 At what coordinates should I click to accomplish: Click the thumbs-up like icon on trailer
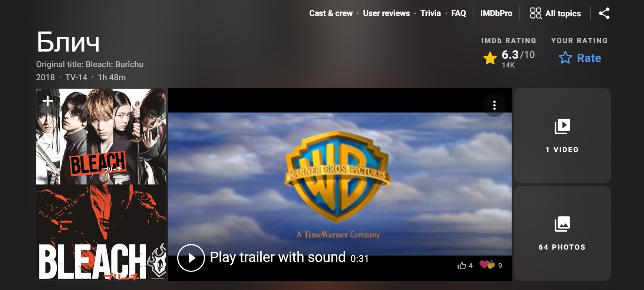pos(462,266)
